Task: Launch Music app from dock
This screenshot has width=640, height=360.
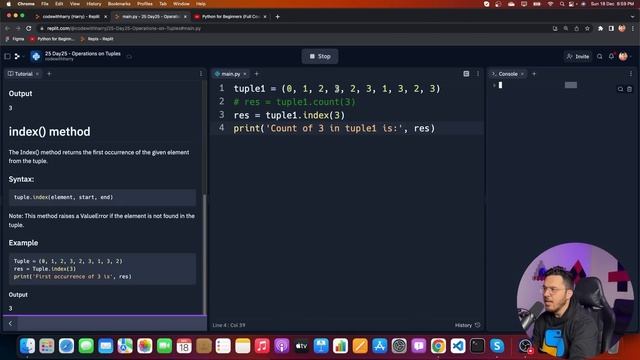Action: coord(262,346)
